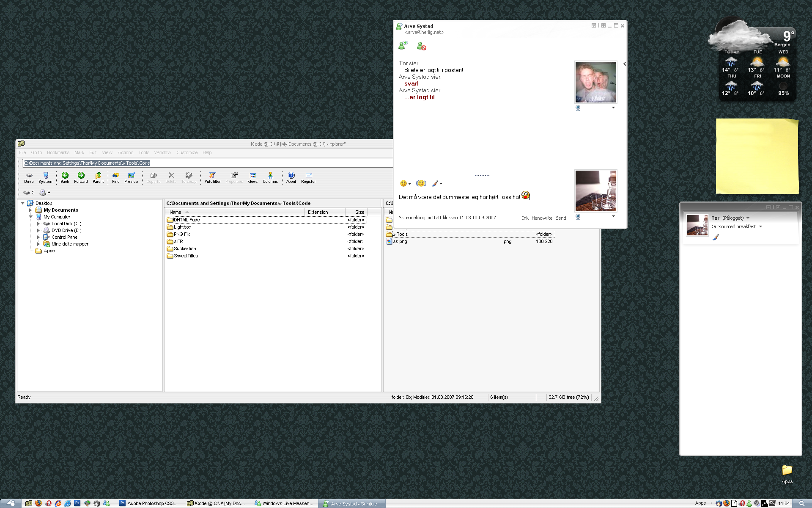Collapse the Desktop tree node

point(23,203)
